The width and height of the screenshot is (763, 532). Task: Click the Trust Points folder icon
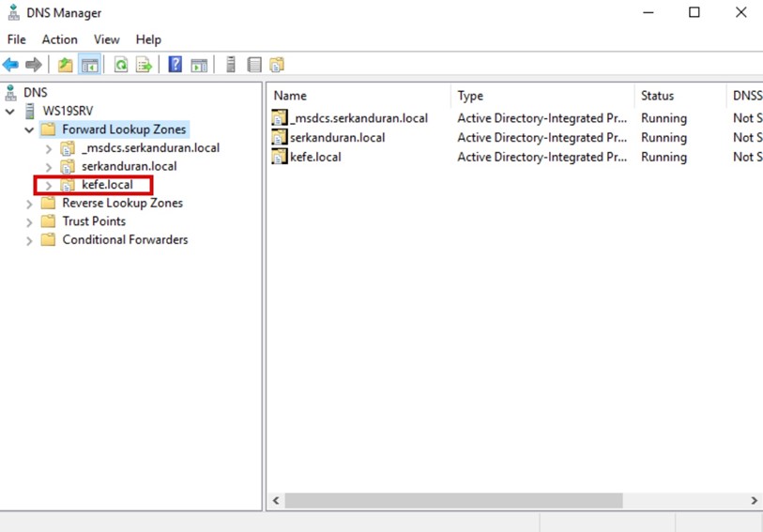[48, 221]
